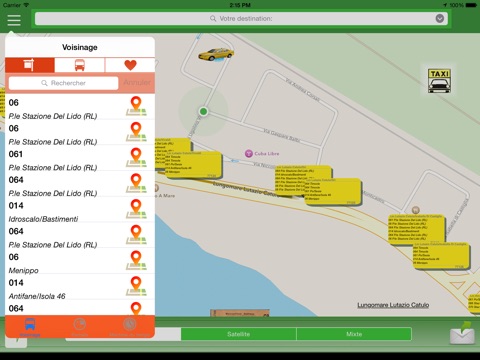Tap the green current location dot
This screenshot has width=480, height=360.
coord(203,111)
